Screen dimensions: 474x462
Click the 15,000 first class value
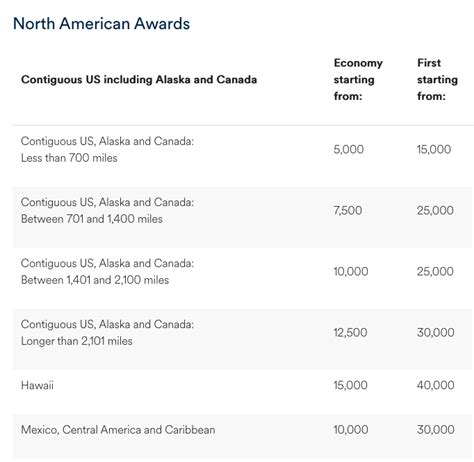[x=434, y=149]
